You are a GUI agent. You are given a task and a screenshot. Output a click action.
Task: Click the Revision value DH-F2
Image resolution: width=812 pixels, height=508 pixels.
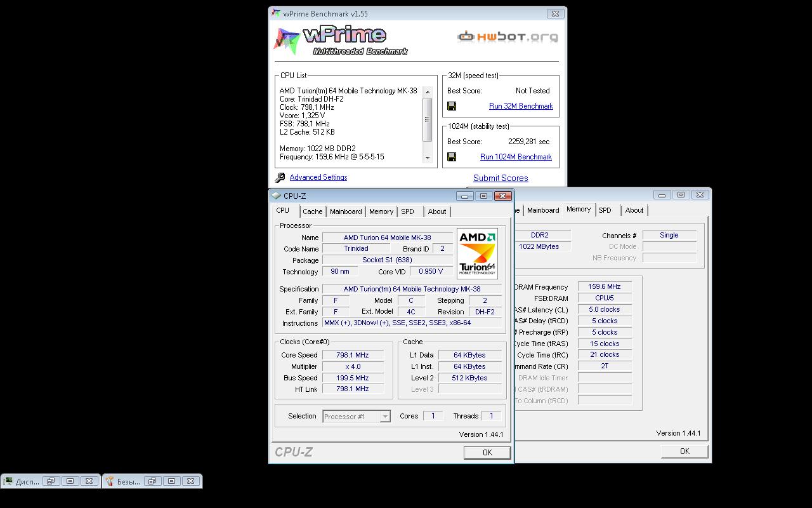point(485,312)
